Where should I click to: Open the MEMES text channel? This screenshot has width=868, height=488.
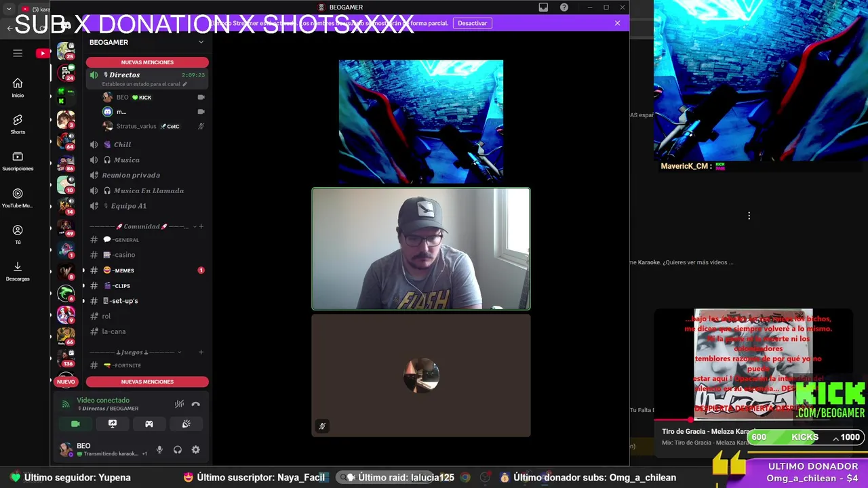[147, 270]
